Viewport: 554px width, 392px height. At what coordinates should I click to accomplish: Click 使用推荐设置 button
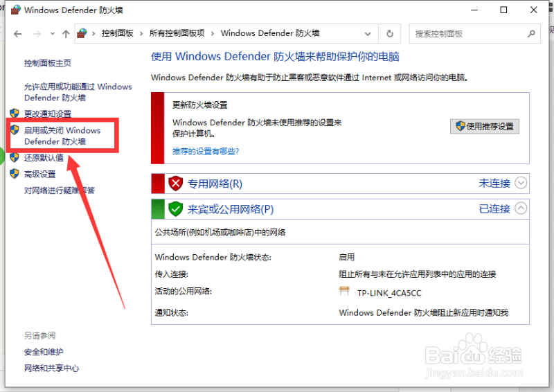[x=484, y=126]
